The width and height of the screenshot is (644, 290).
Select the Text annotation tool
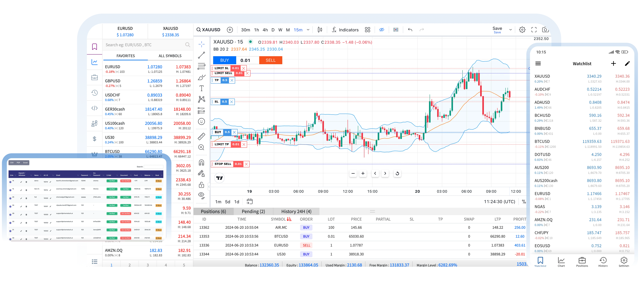click(201, 88)
